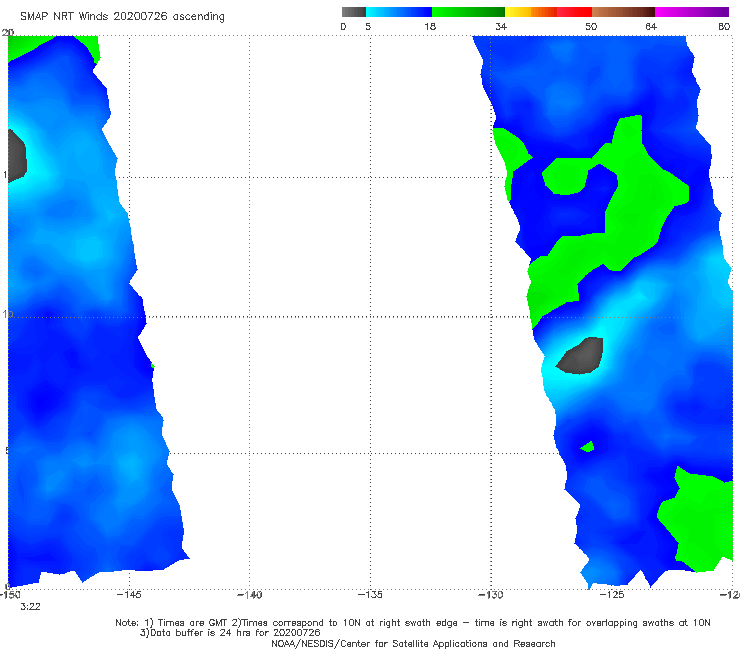The height and width of the screenshot is (650, 740).
Task: Click the longitude label '-130'
Action: [x=491, y=594]
